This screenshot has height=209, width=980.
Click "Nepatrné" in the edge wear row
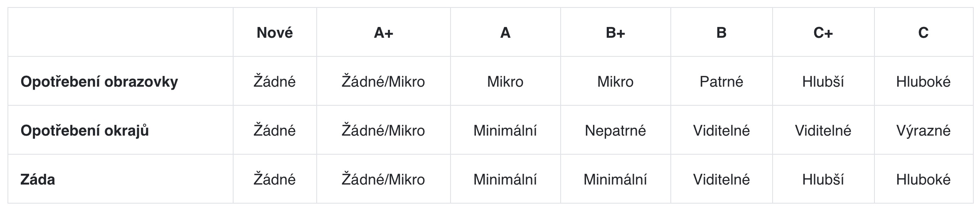point(615,131)
